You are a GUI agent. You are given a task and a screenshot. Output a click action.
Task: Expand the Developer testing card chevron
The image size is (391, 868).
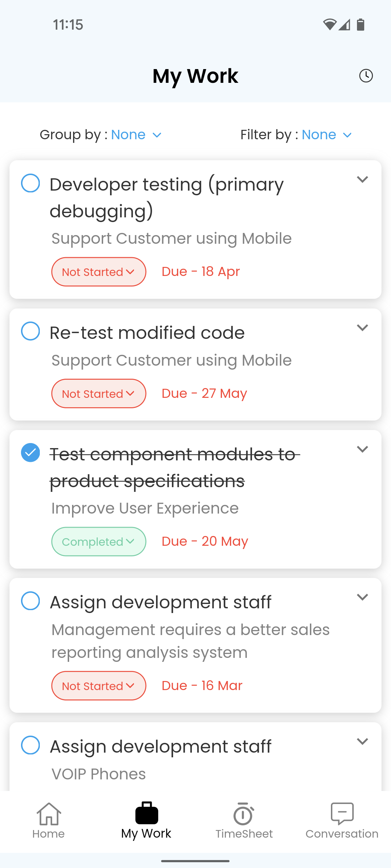(362, 179)
